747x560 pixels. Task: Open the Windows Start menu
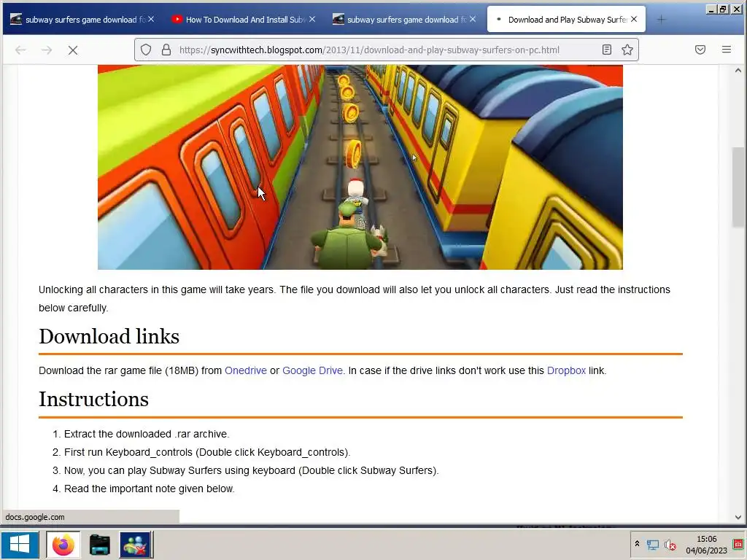pyautogui.click(x=20, y=544)
